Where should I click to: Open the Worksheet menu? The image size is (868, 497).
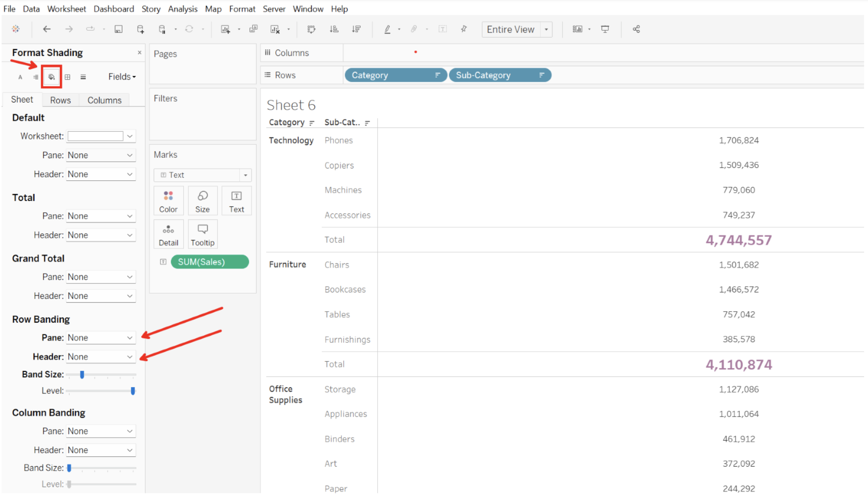(x=66, y=8)
